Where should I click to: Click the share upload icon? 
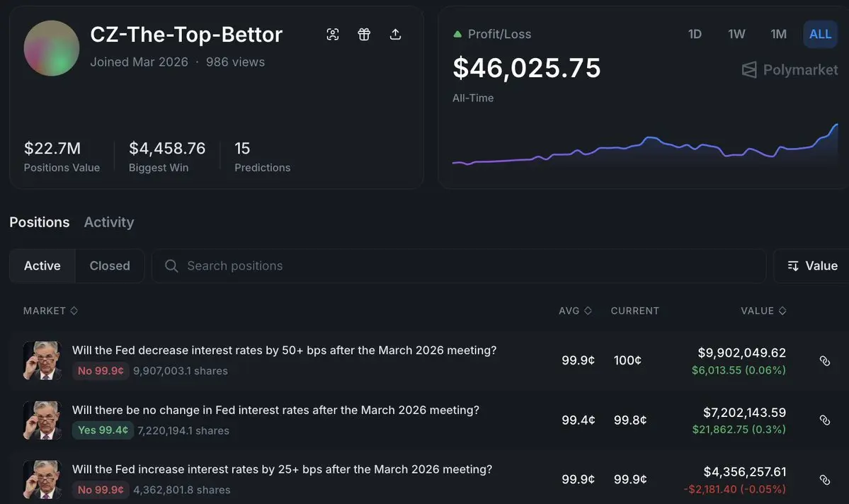click(x=395, y=35)
